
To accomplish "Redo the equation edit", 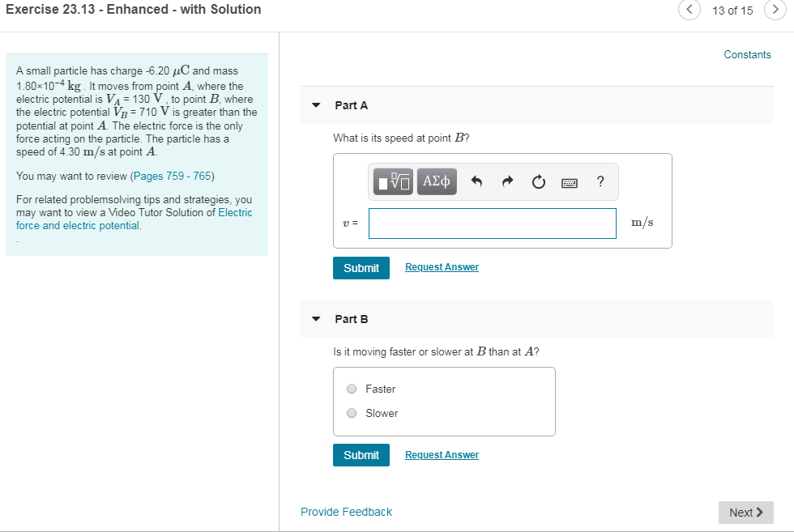I will point(507,181).
